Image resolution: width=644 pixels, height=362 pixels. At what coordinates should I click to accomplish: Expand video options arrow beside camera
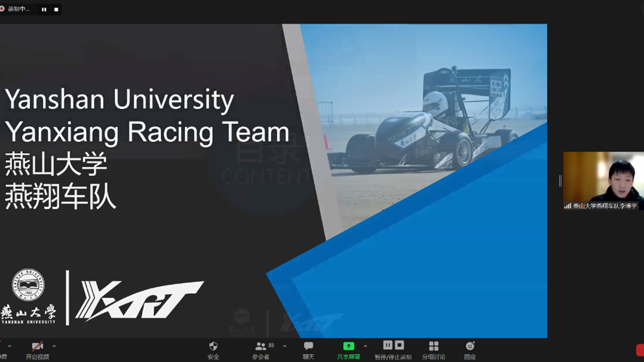[x=54, y=346]
